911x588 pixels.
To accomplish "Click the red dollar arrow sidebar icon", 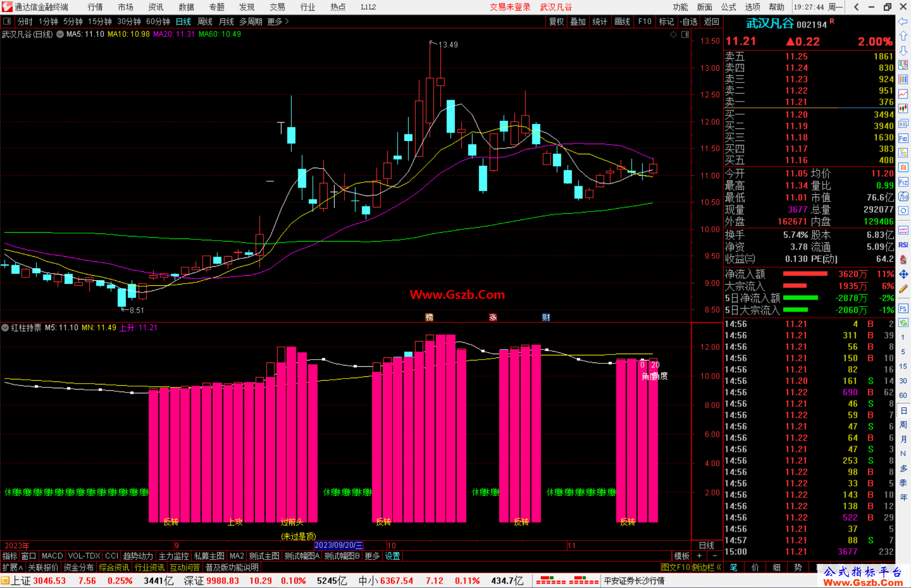I will pyautogui.click(x=903, y=260).
